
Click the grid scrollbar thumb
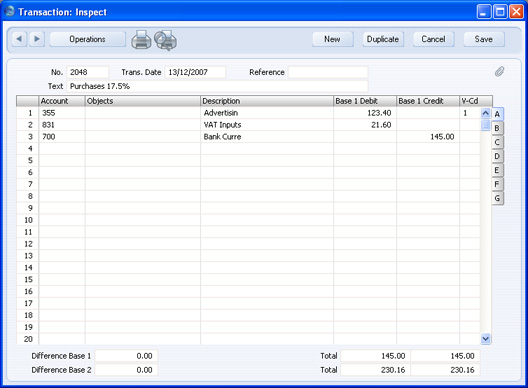(486, 125)
